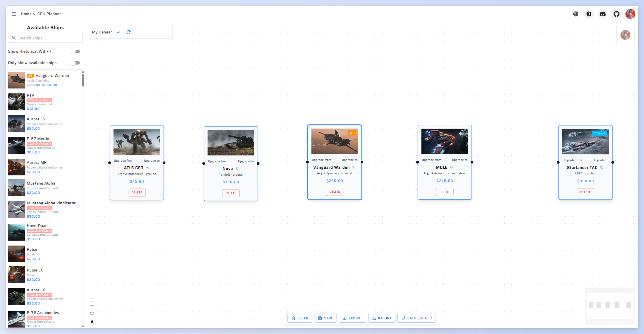Viewport: 644px width, 334px height.
Task: Copy the Vanguard Warden node icon
Action: pos(354,167)
